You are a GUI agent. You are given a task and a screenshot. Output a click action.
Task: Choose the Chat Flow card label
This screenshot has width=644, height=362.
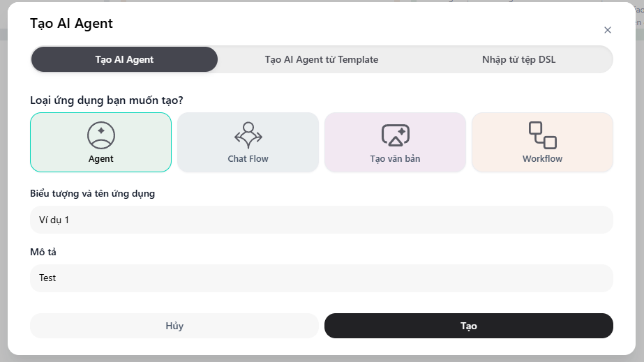point(248,158)
